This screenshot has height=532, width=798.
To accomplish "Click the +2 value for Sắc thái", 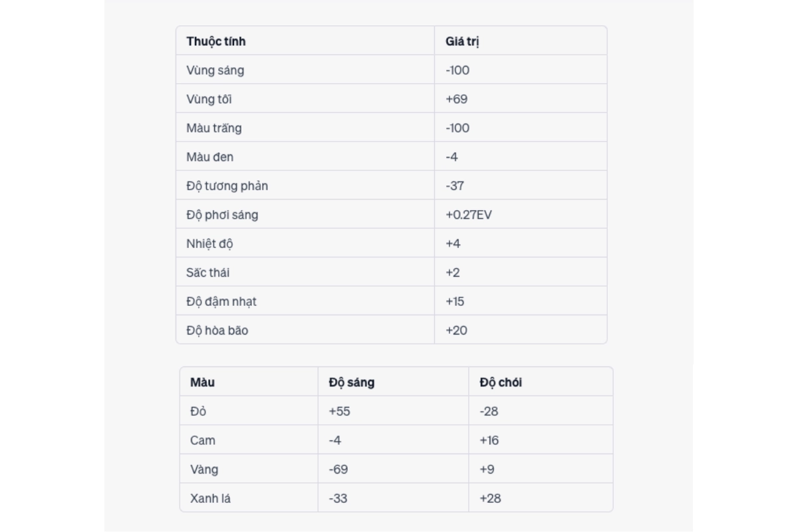I will [453, 273].
